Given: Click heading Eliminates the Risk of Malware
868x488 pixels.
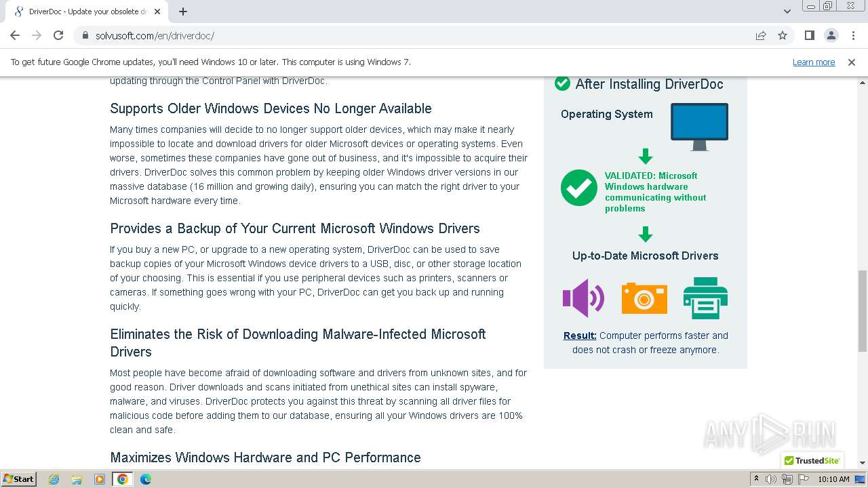Looking at the screenshot, I should (x=298, y=343).
